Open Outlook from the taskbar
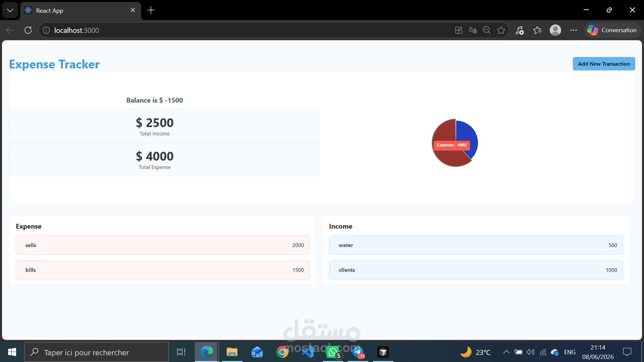644x362 pixels. pyautogui.click(x=257, y=352)
